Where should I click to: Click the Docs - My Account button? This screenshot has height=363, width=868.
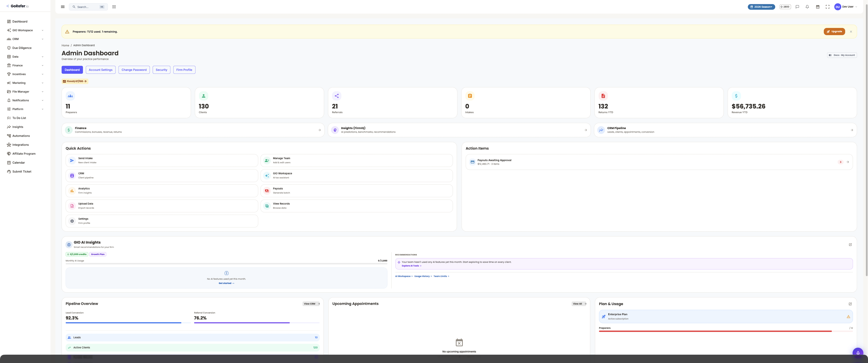(x=842, y=55)
